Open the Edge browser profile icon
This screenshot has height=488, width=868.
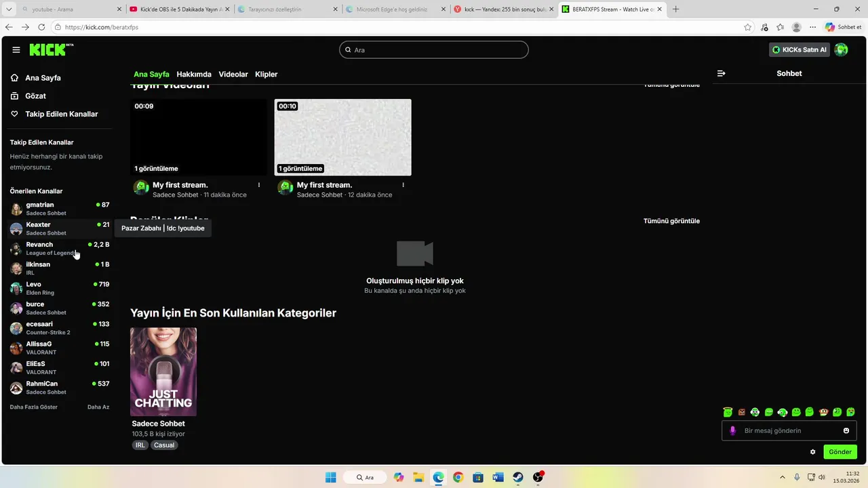pyautogui.click(x=797, y=27)
